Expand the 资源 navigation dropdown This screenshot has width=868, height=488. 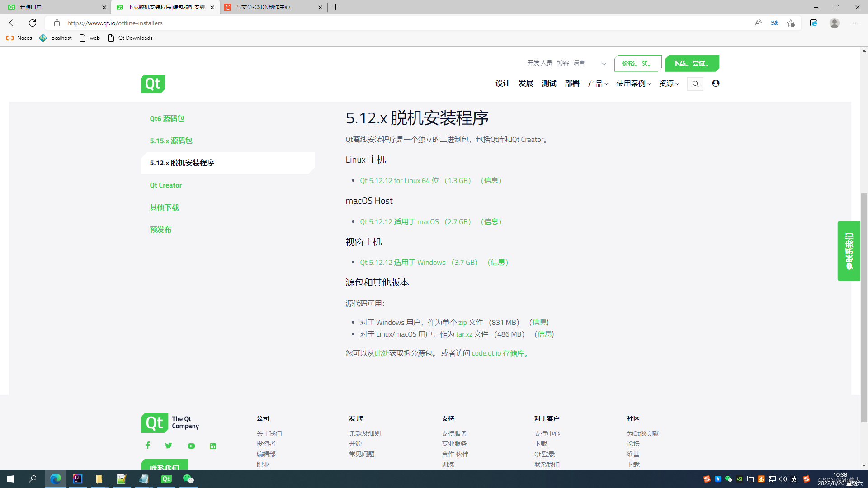click(x=669, y=84)
